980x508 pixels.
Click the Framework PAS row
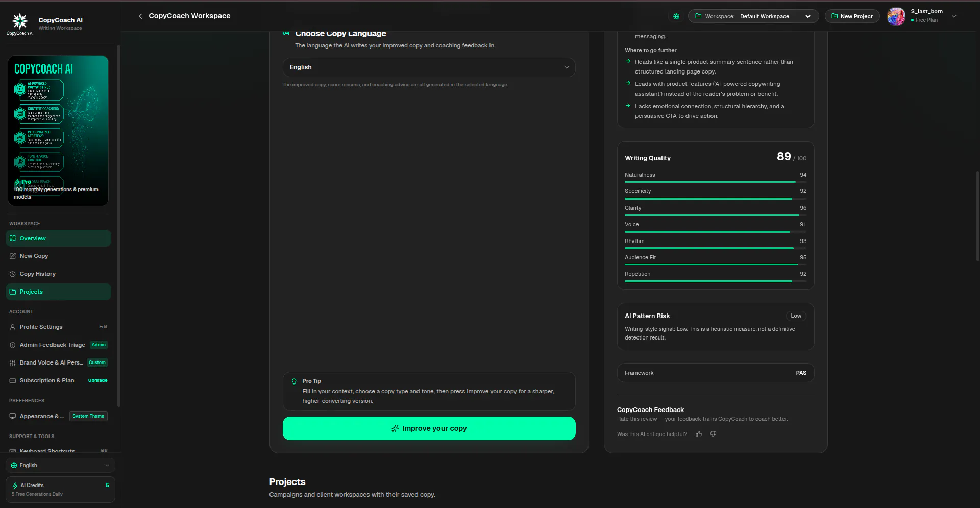[x=716, y=373]
